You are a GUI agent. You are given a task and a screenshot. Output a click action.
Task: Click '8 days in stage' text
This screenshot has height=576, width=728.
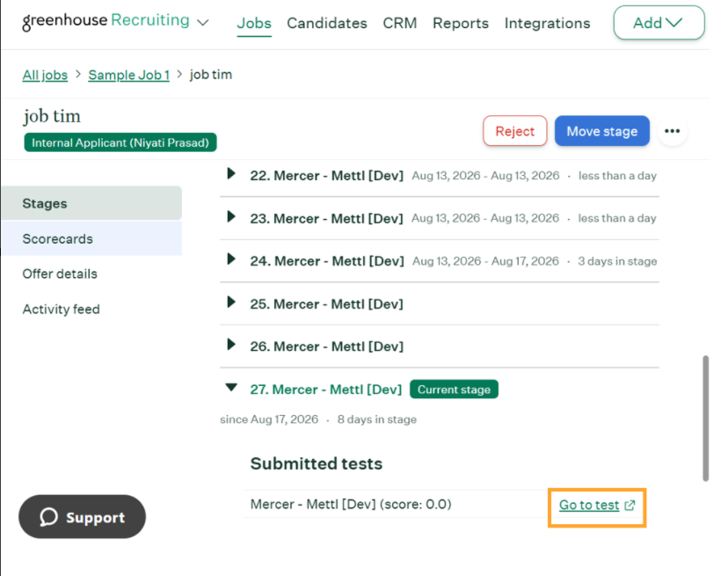pos(376,419)
